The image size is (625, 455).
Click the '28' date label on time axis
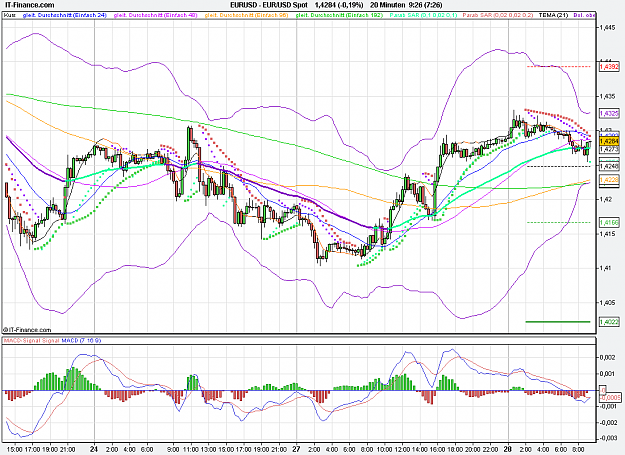(x=507, y=449)
